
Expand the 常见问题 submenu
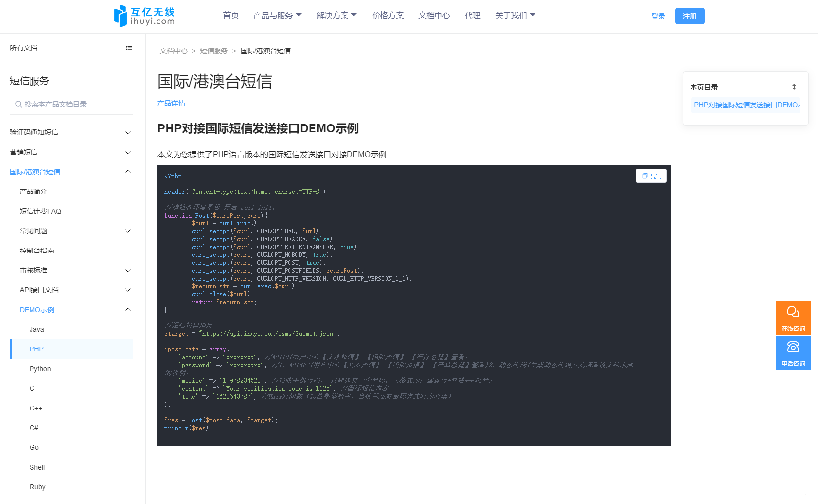(x=76, y=231)
